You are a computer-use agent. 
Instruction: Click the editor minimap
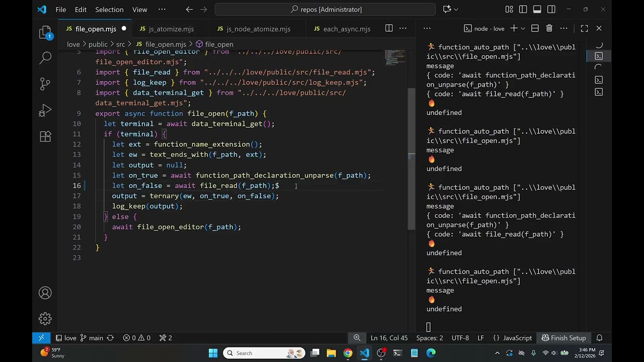396,57
